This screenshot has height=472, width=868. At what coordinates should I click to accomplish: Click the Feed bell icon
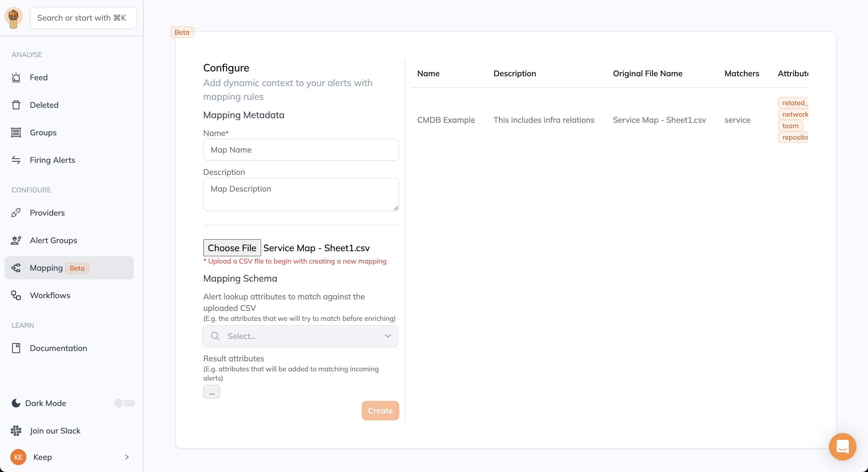16,77
